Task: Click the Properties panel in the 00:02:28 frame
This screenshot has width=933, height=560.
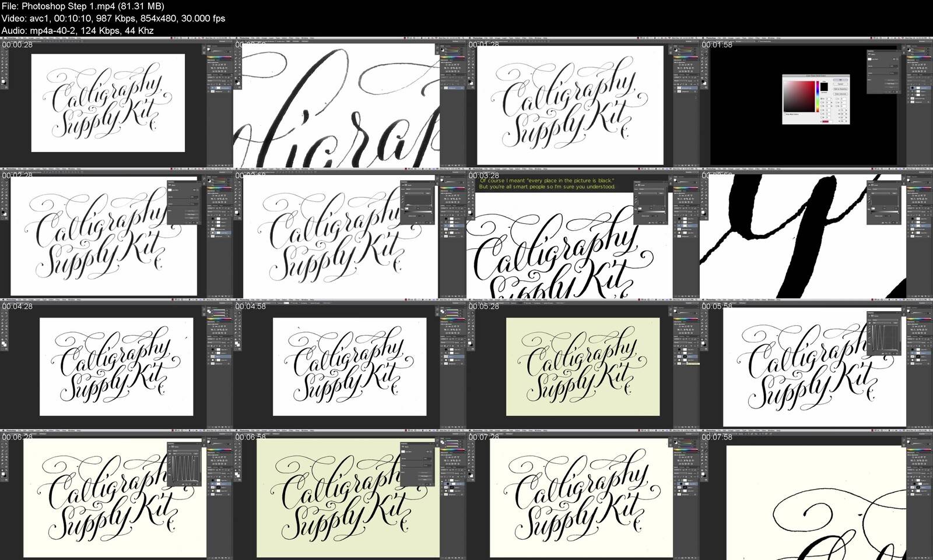Action: tap(184, 202)
